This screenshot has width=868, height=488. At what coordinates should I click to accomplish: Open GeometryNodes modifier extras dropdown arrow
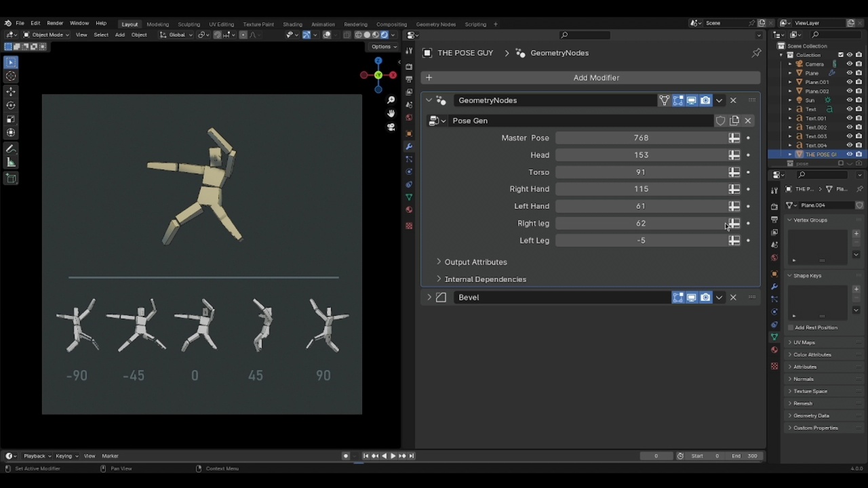click(x=719, y=100)
